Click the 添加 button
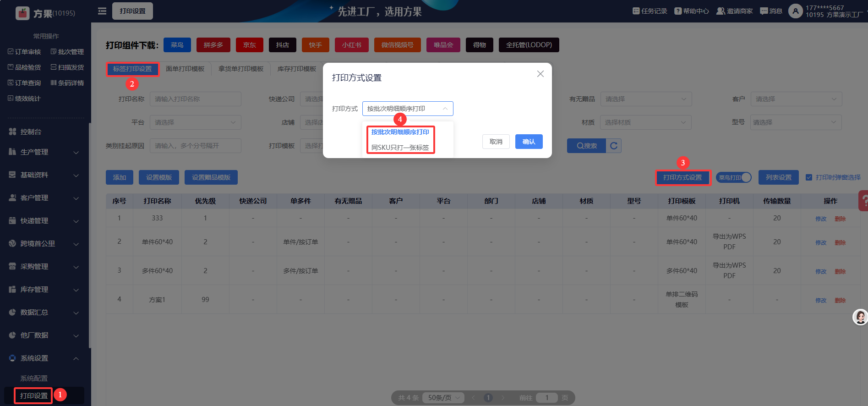Viewport: 868px width, 406px height. coord(120,177)
